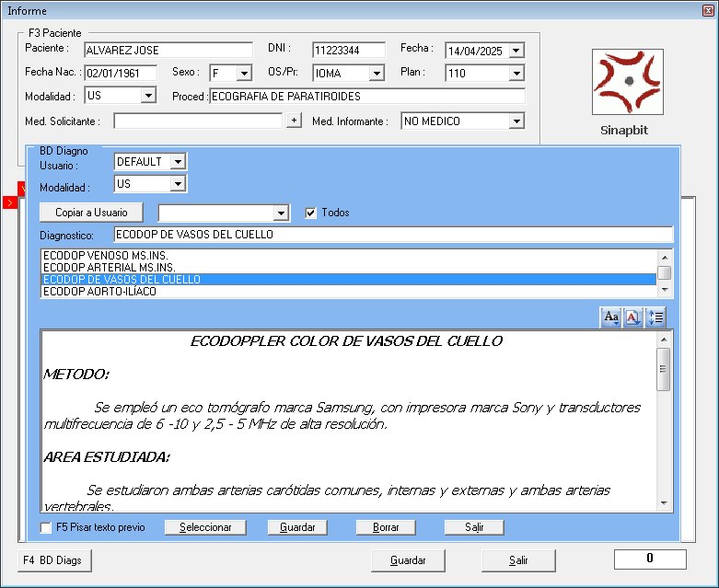
Task: Click the Sinapbit logo
Action: point(626,83)
